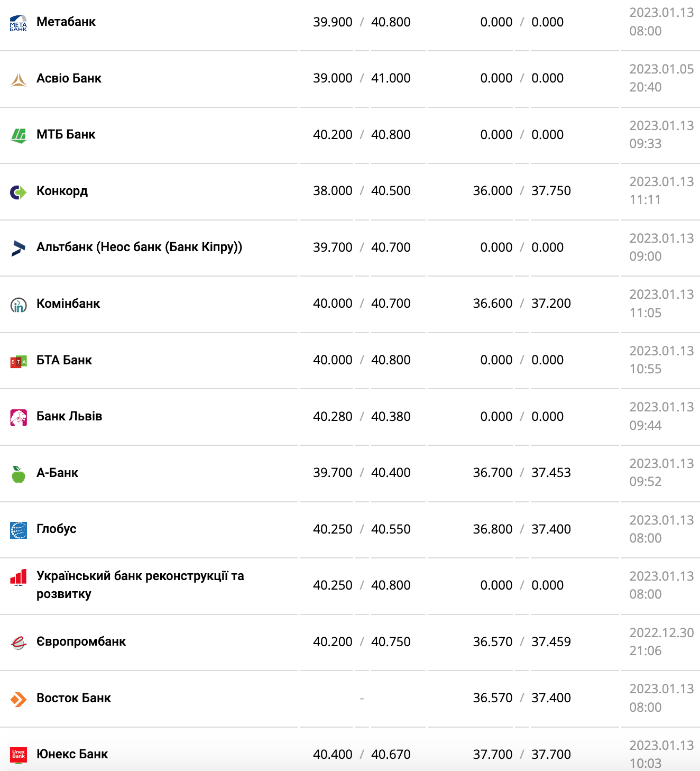The height and width of the screenshot is (771, 700).
Task: Click the МТБ Банк green logo
Action: (19, 135)
